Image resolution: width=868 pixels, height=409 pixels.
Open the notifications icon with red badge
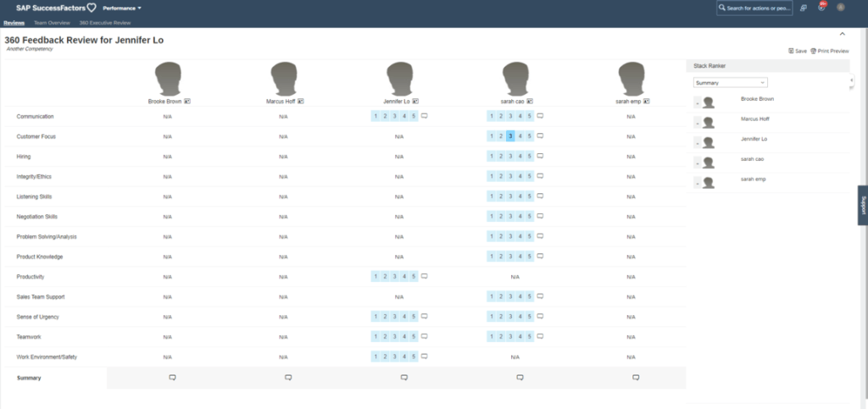(821, 8)
